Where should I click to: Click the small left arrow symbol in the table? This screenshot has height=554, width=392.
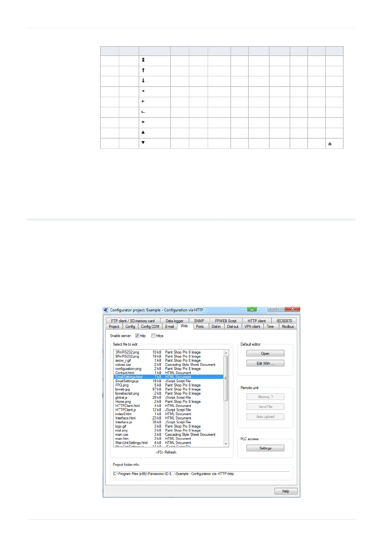coord(143,101)
